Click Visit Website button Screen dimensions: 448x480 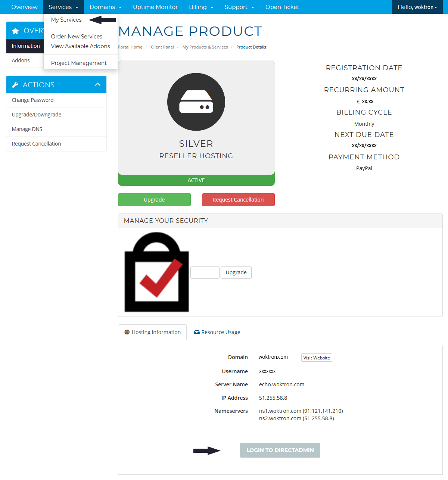click(x=317, y=358)
